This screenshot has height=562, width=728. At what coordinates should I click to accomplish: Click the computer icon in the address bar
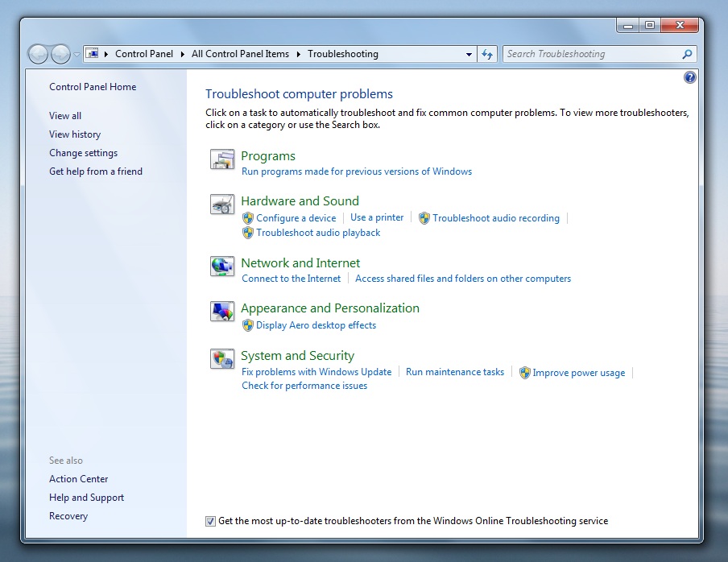(x=93, y=54)
